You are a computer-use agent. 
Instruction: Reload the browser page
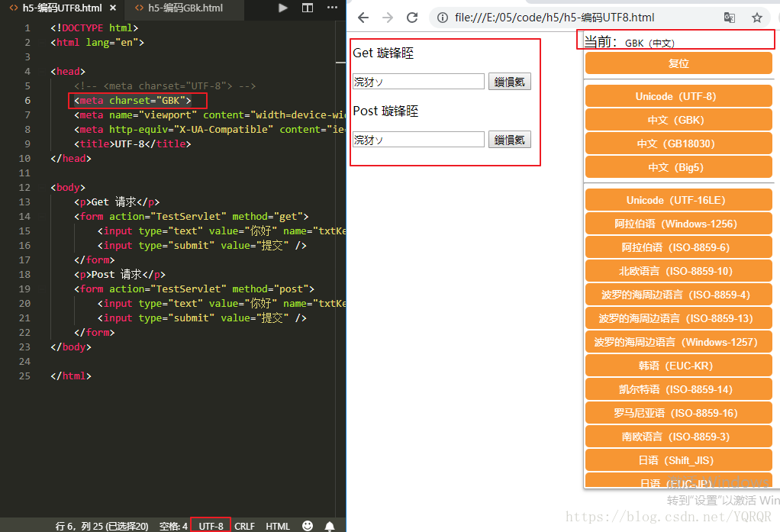coord(412,18)
